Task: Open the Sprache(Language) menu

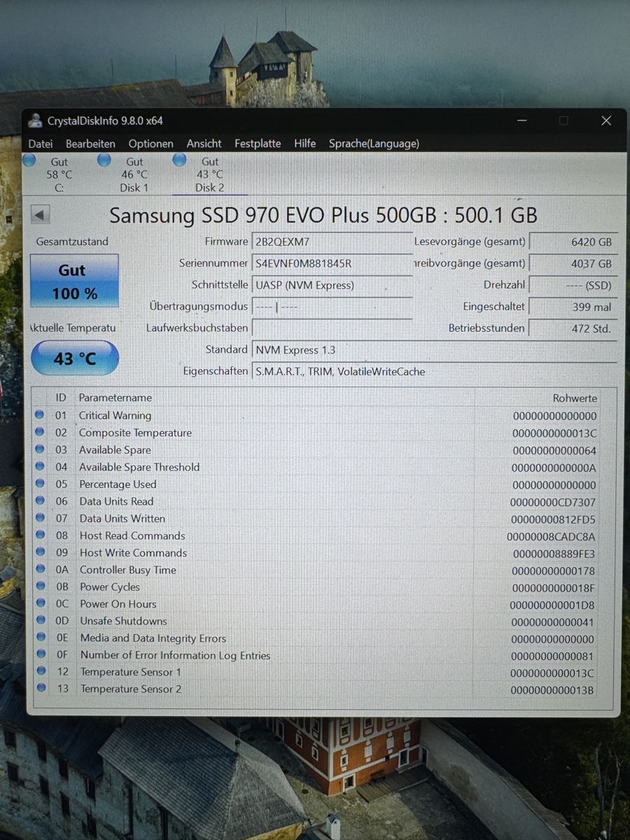Action: coord(374,143)
